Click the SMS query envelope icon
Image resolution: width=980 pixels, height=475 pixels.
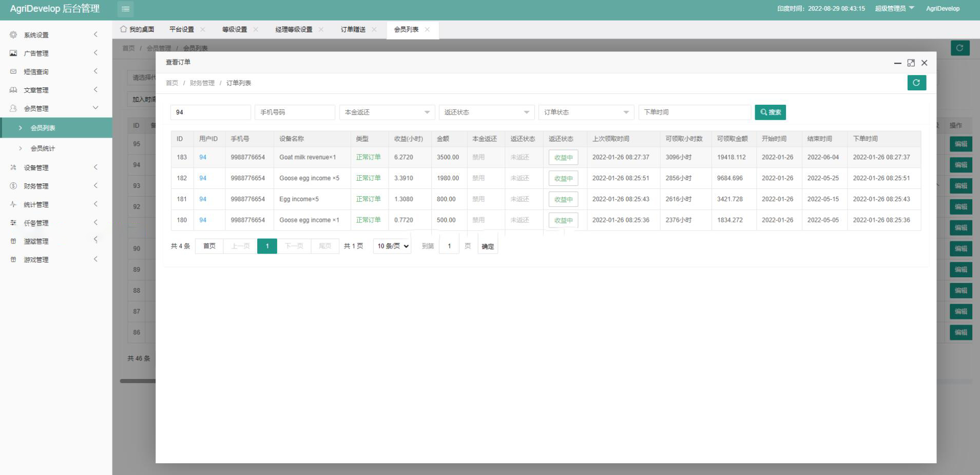[13, 72]
